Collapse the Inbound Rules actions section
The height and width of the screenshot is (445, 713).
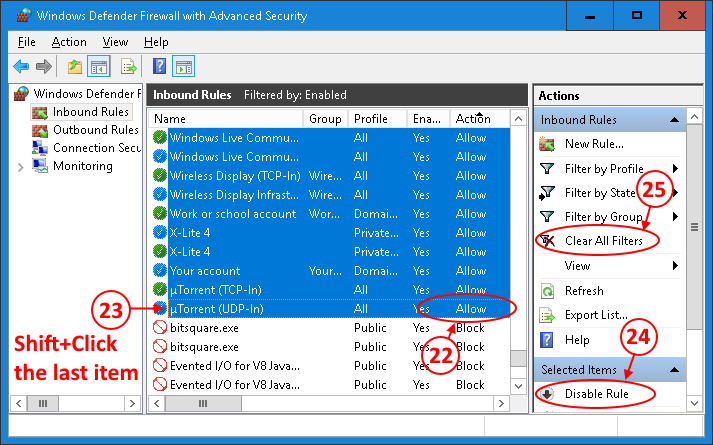point(675,120)
